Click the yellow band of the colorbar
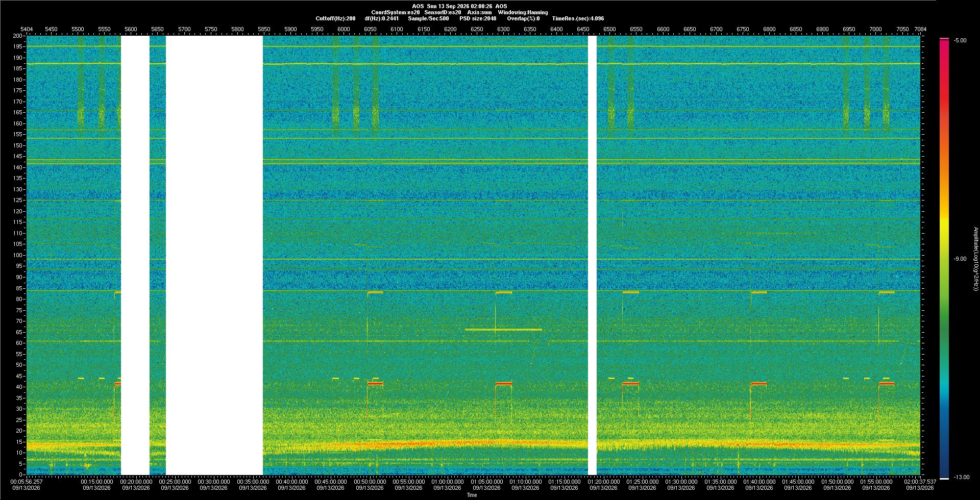 pos(944,219)
